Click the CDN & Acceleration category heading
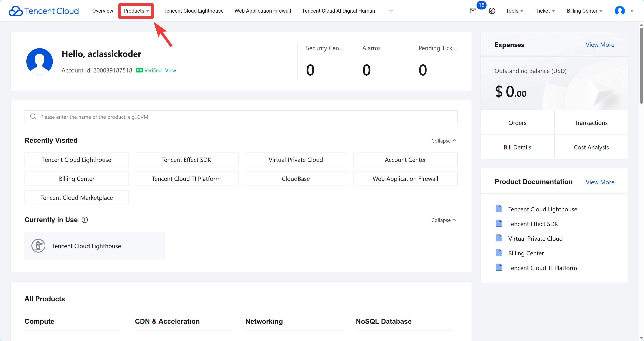 [x=167, y=321]
